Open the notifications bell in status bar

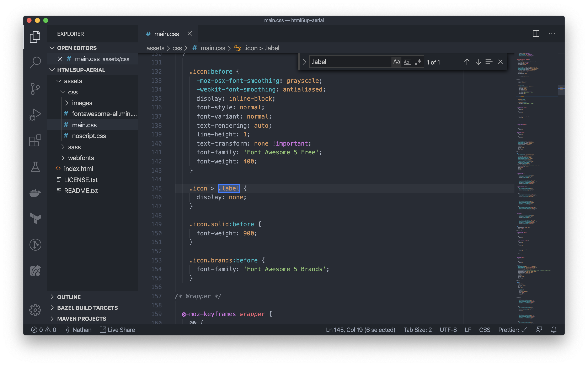coord(554,330)
